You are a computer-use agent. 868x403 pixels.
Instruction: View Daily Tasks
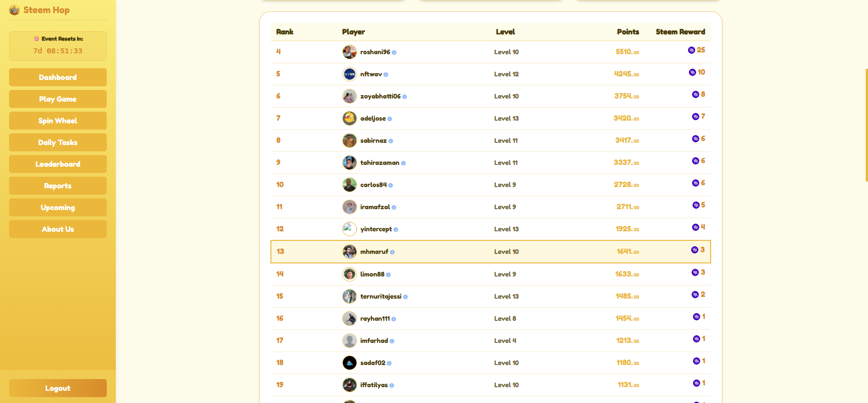pyautogui.click(x=58, y=142)
